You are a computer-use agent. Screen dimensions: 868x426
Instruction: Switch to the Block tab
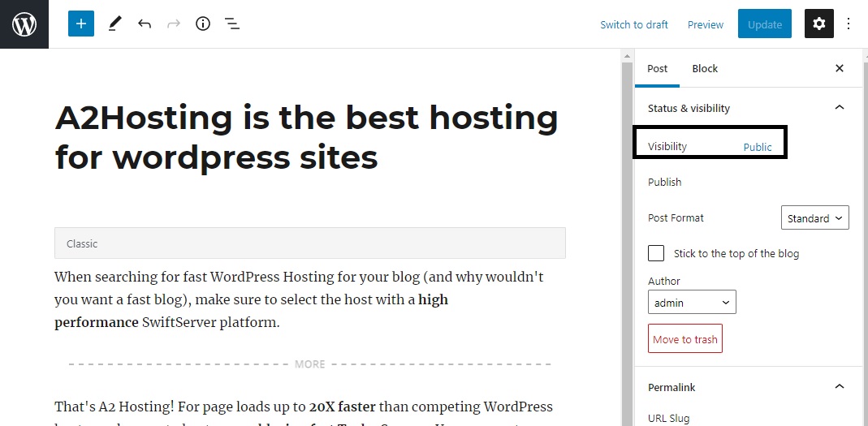click(x=705, y=69)
